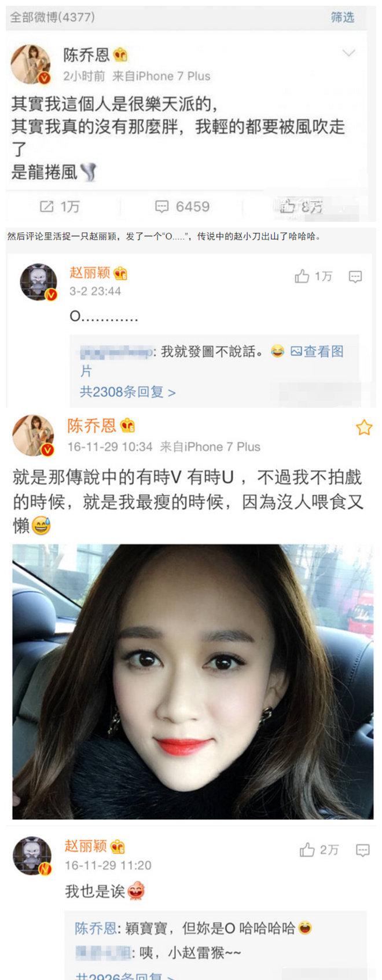Open 陈乔恩 name on the 16-11-29 post
Screen dimensions: 382x980
click(91, 426)
